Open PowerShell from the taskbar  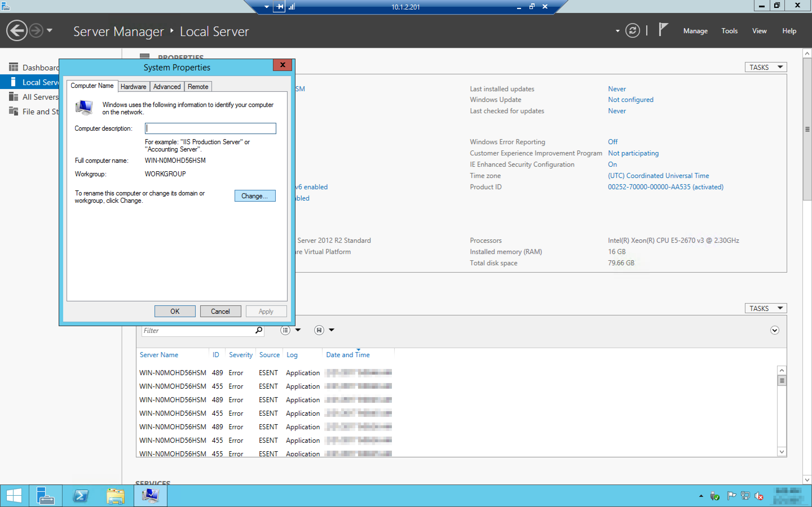[x=81, y=495]
